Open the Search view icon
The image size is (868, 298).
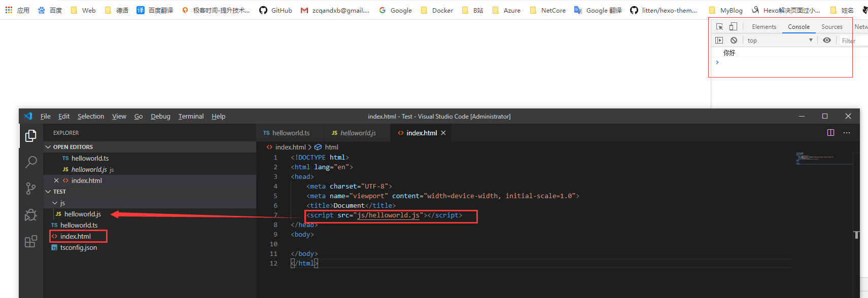pyautogui.click(x=31, y=162)
